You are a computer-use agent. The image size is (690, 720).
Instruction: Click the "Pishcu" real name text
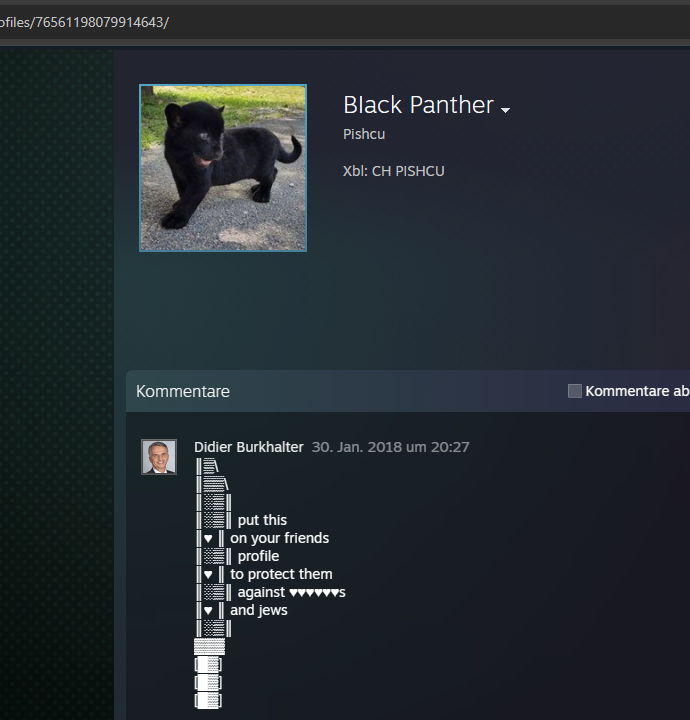(364, 134)
